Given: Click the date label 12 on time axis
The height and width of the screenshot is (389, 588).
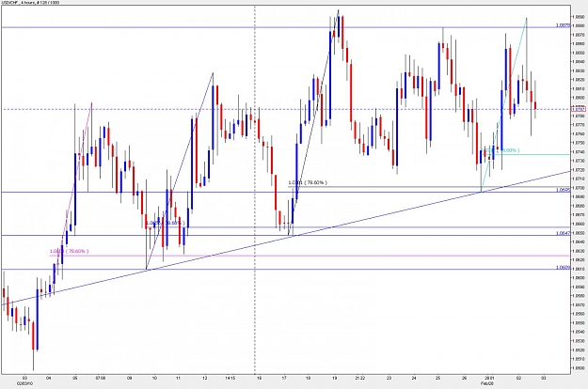Looking at the screenshot, I should tap(205, 378).
